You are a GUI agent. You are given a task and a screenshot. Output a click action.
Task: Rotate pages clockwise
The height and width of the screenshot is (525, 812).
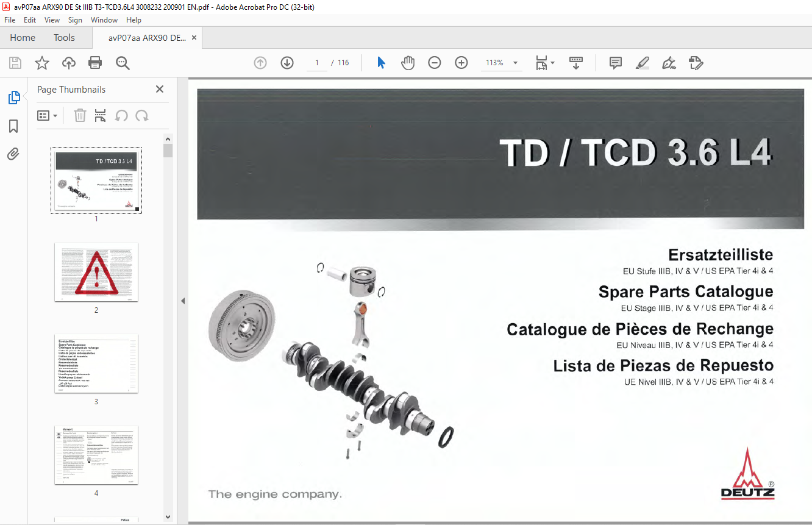[x=142, y=115]
